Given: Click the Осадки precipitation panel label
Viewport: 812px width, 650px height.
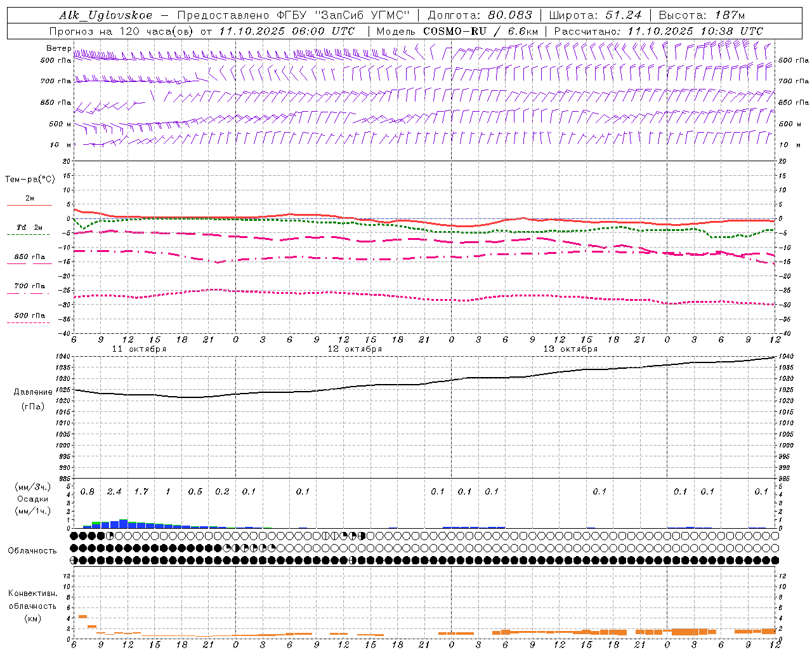Looking at the screenshot, I should click(x=33, y=499).
